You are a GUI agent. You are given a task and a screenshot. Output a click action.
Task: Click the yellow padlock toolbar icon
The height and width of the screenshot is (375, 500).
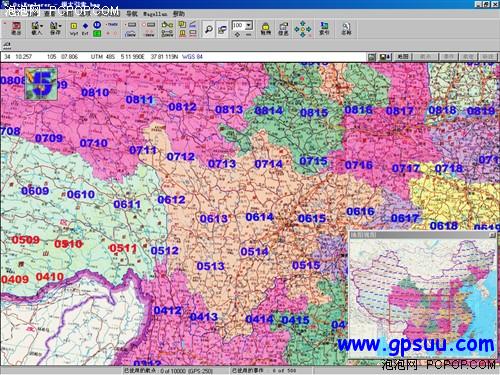click(265, 29)
